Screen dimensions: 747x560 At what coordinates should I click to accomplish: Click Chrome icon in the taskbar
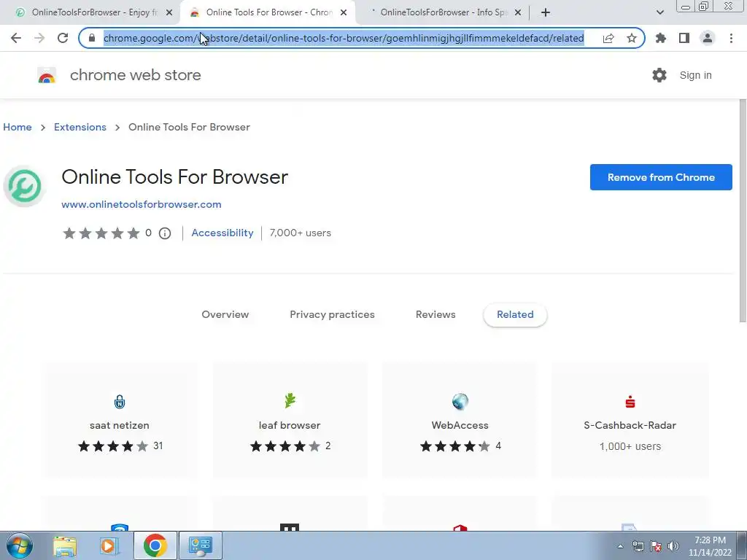point(155,545)
